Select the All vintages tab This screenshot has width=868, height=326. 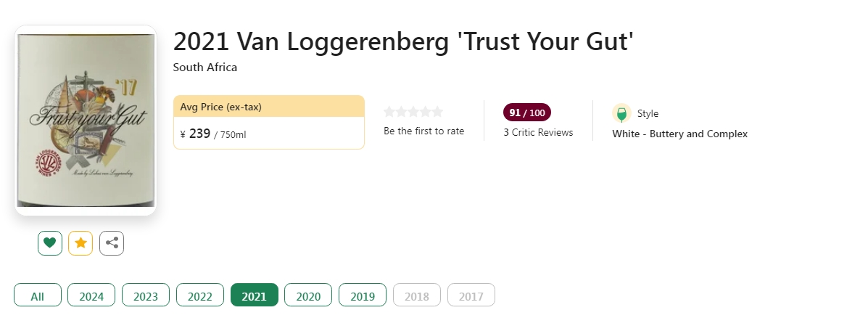tap(38, 296)
